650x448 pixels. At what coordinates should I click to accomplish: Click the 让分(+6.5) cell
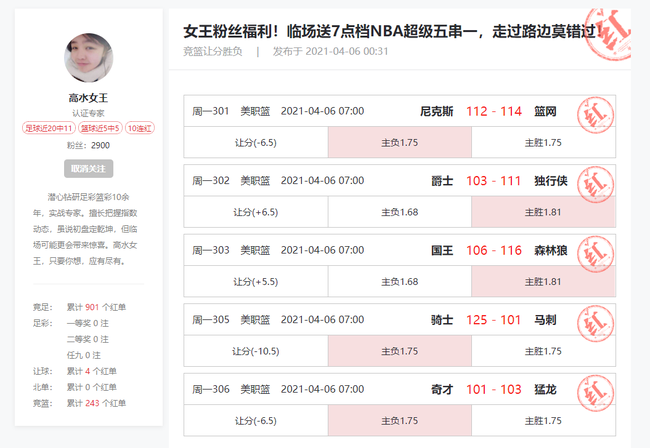tap(256, 212)
